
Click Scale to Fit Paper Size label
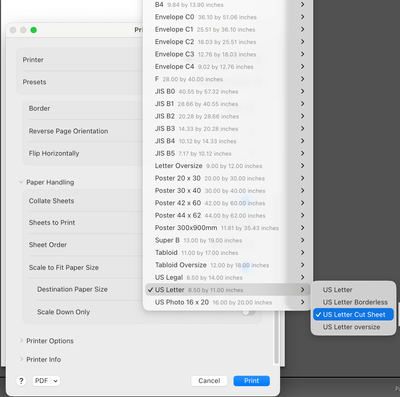[64, 267]
